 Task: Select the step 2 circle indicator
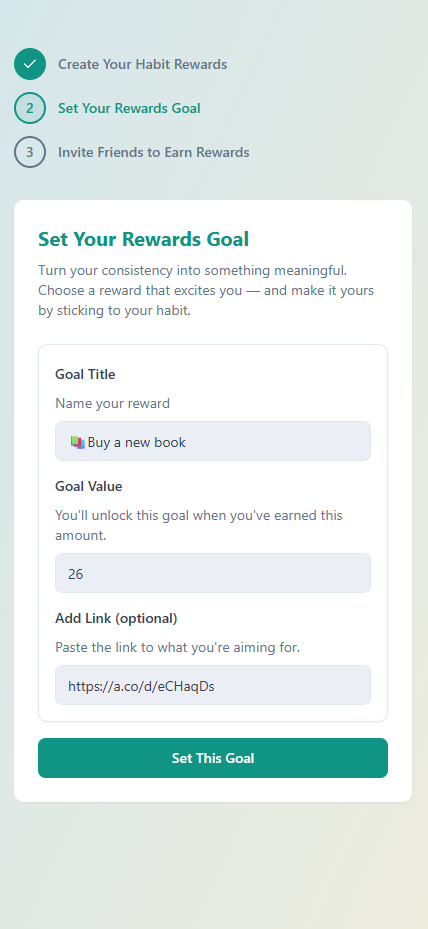pyautogui.click(x=30, y=108)
